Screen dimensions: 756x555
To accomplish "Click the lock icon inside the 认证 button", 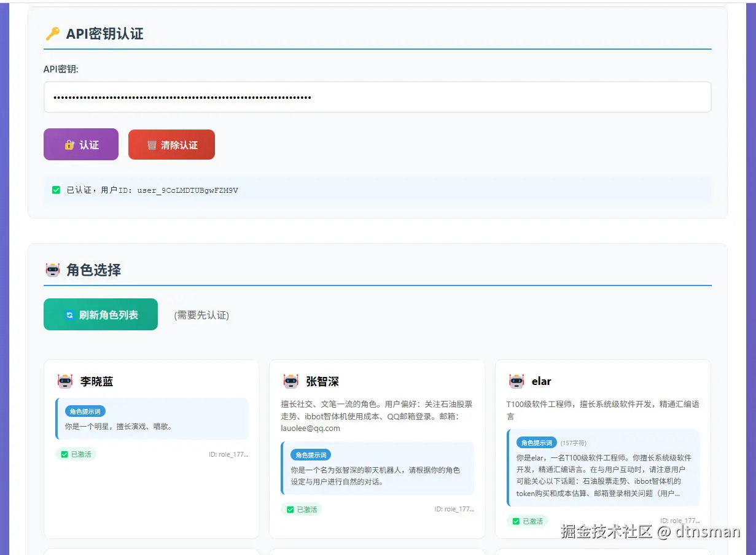I will pyautogui.click(x=69, y=144).
